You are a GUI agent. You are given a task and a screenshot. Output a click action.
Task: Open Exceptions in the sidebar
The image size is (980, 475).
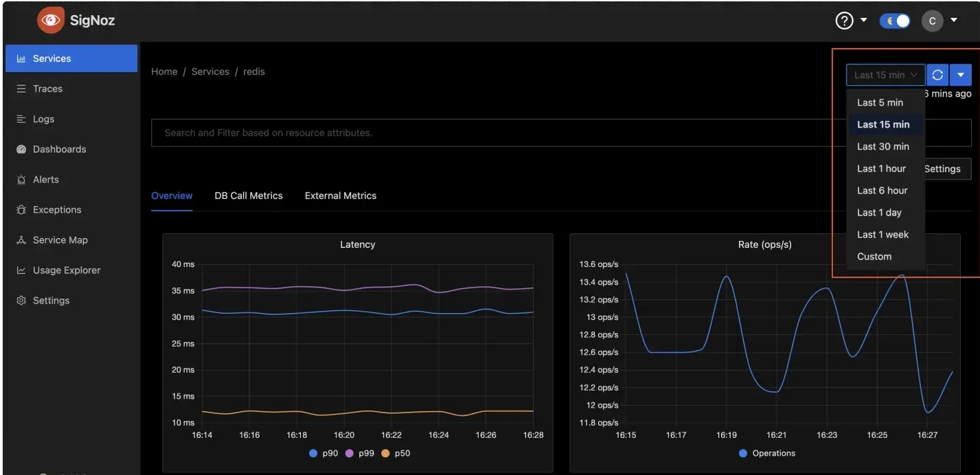pos(71,209)
